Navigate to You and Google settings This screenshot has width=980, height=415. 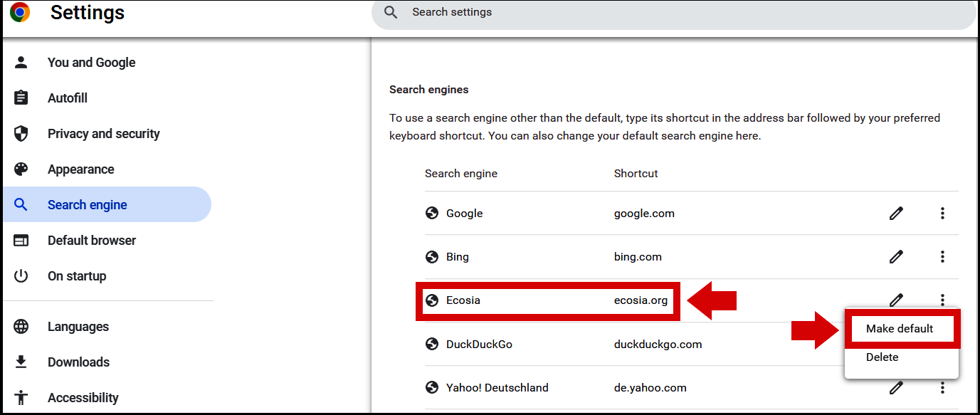click(91, 62)
